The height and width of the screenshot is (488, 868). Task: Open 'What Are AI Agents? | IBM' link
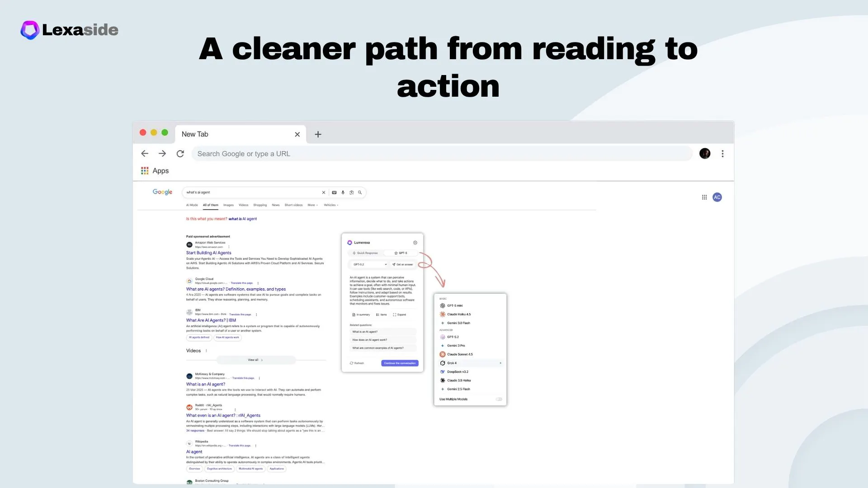pyautogui.click(x=211, y=320)
